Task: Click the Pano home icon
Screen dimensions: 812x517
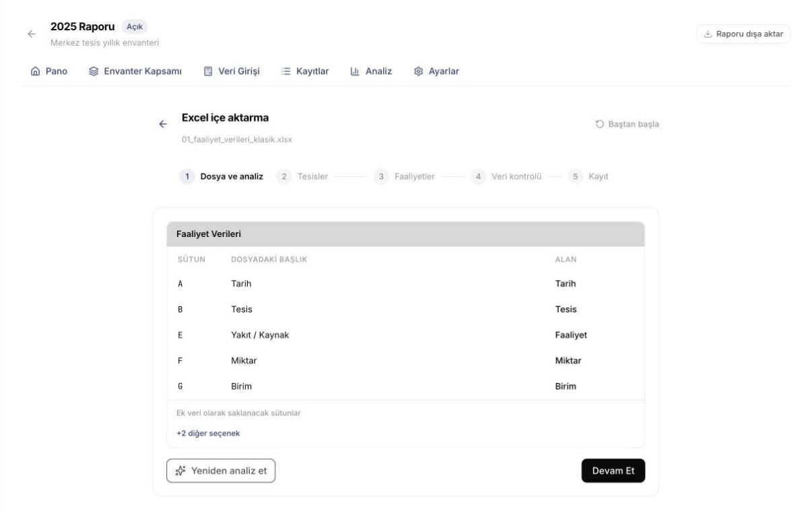Action: pyautogui.click(x=36, y=71)
